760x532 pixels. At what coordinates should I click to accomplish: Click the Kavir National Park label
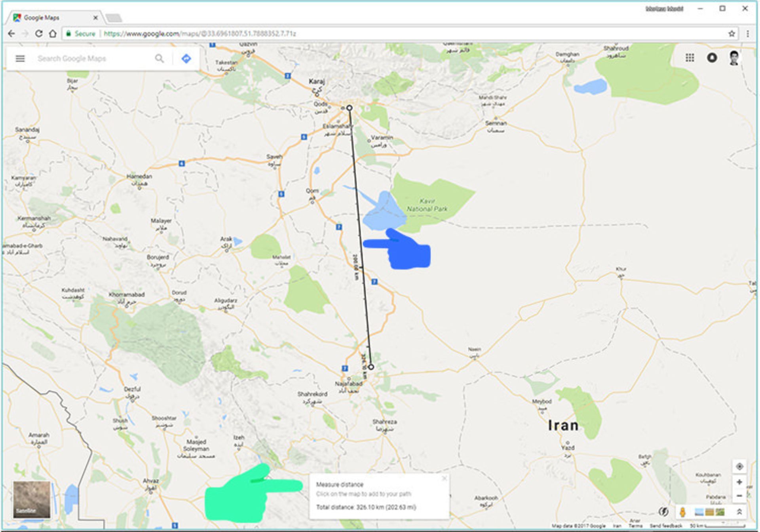click(x=427, y=205)
